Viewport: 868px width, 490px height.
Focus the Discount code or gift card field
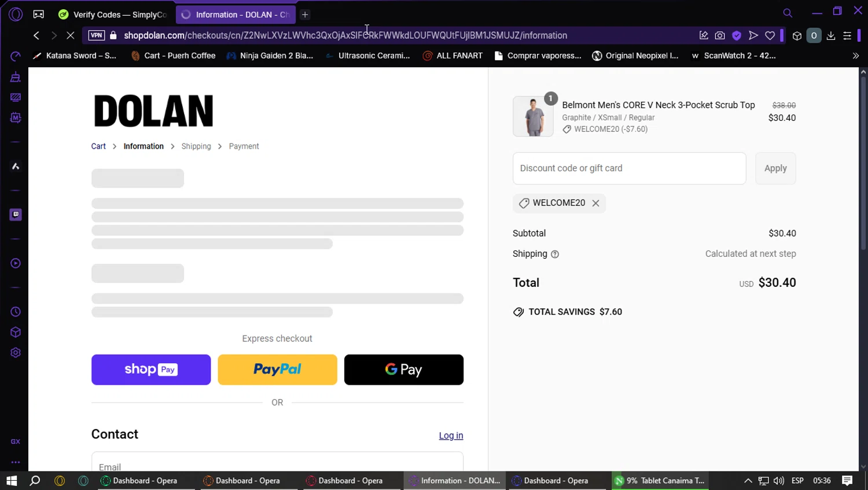(x=629, y=168)
